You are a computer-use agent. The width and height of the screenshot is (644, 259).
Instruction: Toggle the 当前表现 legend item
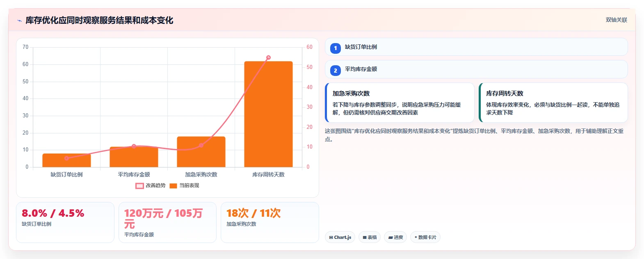click(x=184, y=186)
